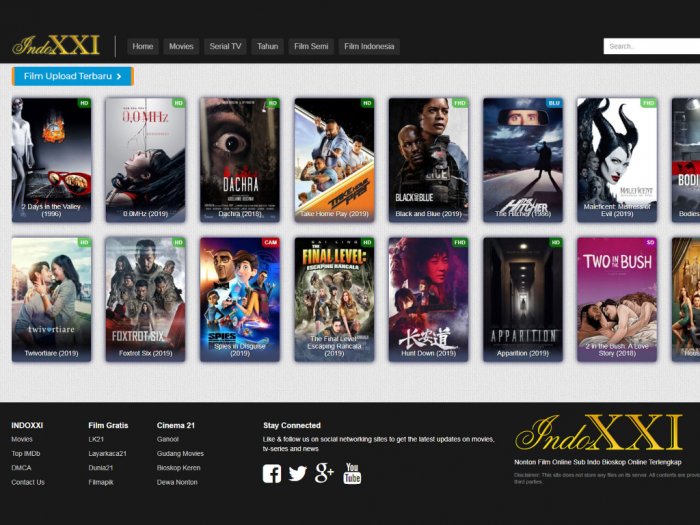Click the Film Upload Terbaru button

click(73, 76)
